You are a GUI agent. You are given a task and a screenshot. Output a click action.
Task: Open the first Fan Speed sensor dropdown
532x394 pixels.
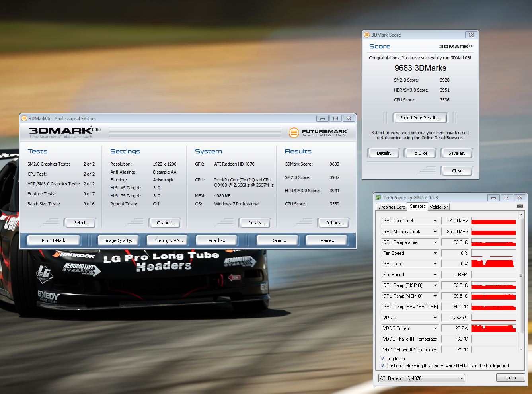[435, 253]
